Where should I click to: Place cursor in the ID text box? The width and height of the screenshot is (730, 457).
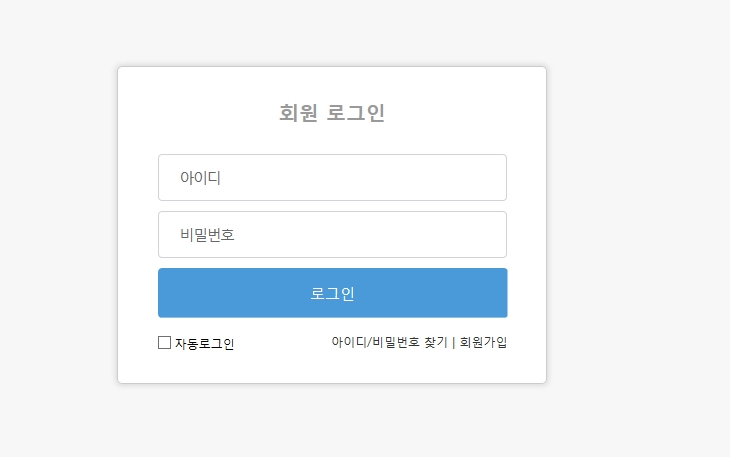tap(332, 178)
